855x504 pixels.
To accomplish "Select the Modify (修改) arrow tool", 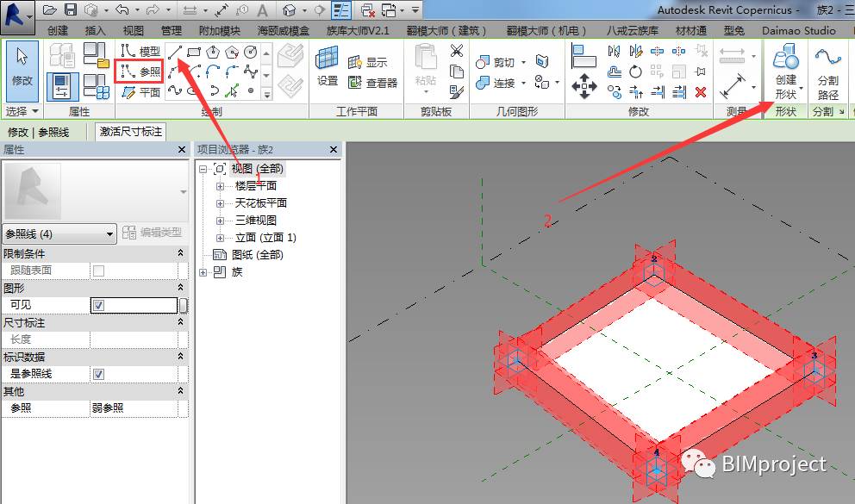I will pyautogui.click(x=22, y=71).
